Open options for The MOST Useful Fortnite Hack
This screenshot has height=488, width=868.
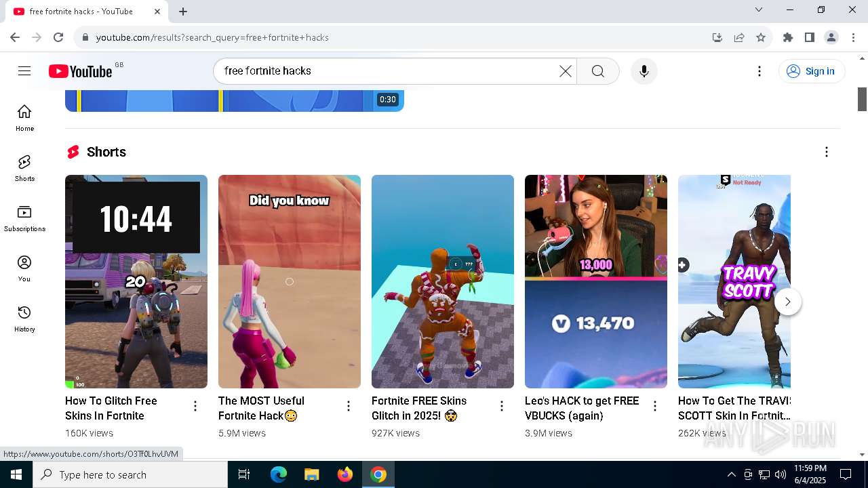[x=349, y=406]
